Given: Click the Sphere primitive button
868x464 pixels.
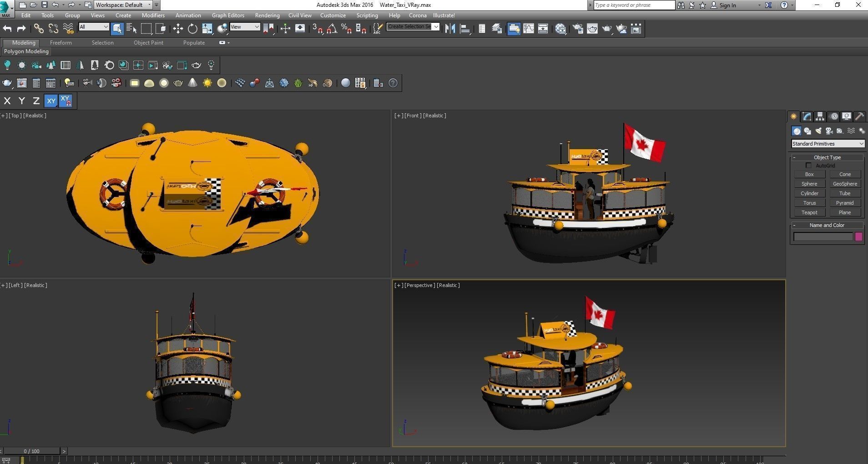Looking at the screenshot, I should point(809,184).
